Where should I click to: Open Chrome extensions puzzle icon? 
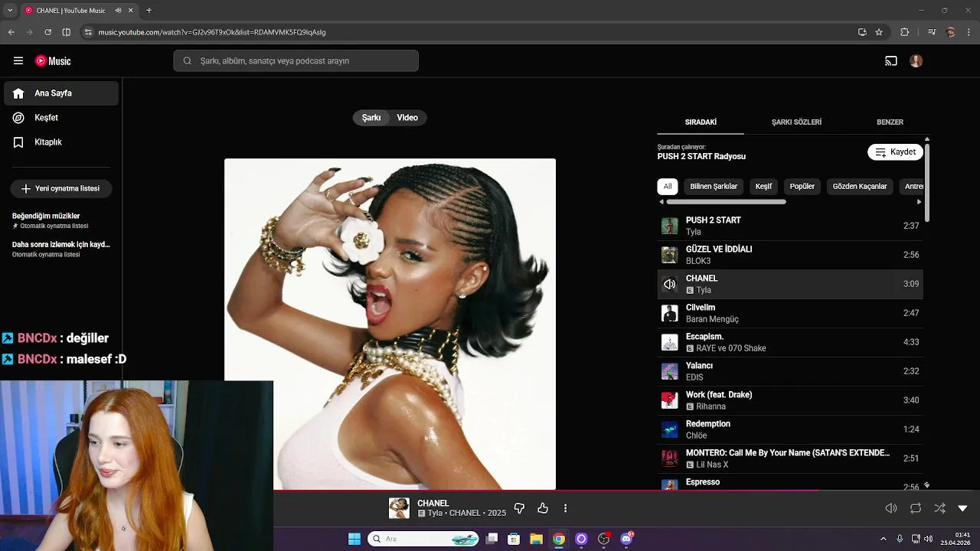point(905,32)
